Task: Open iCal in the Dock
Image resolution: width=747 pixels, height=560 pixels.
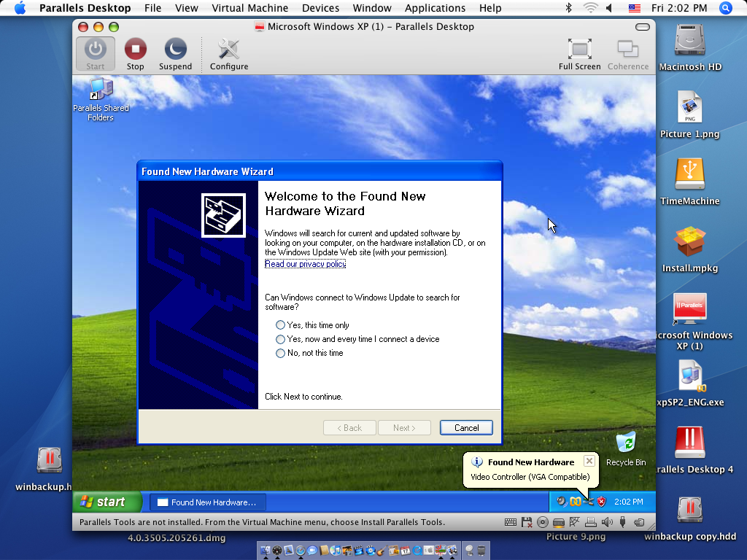Action: pyautogui.click(x=406, y=551)
